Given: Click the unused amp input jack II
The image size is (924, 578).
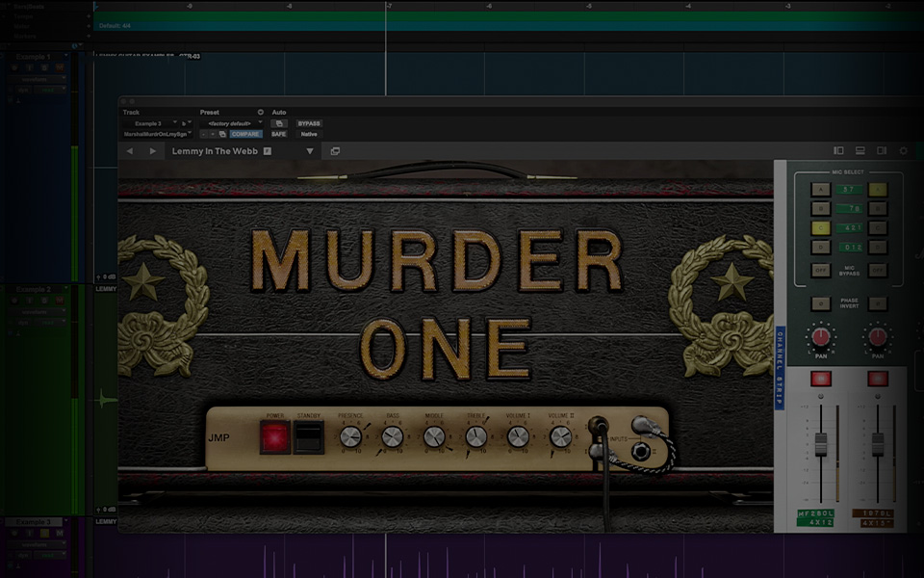Looking at the screenshot, I should pyautogui.click(x=639, y=451).
